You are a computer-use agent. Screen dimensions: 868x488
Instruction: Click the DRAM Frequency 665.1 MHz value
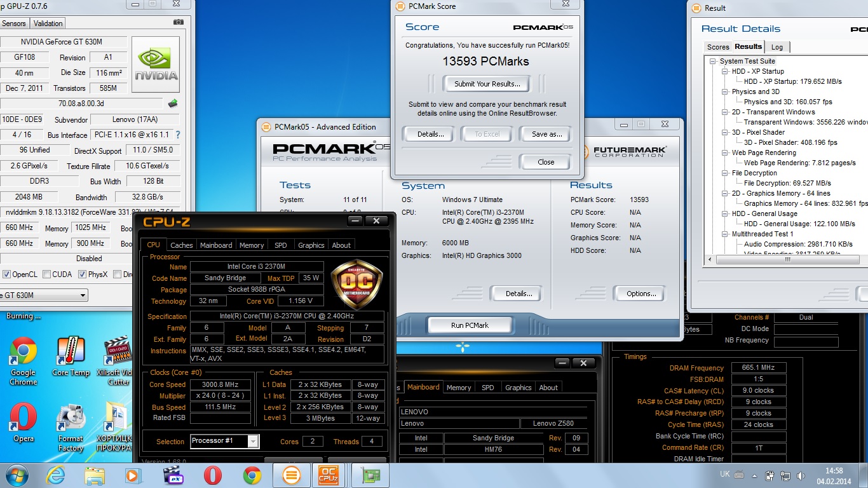[x=759, y=367]
